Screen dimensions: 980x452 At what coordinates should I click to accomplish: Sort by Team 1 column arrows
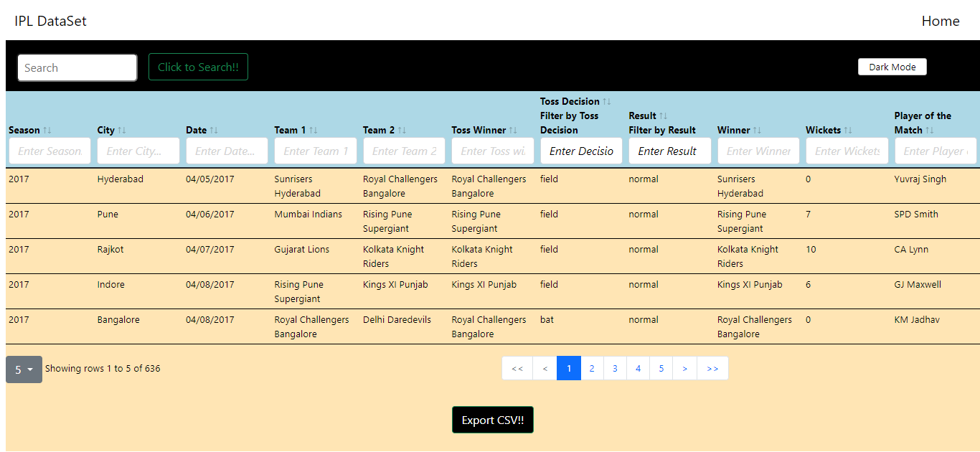click(x=314, y=131)
